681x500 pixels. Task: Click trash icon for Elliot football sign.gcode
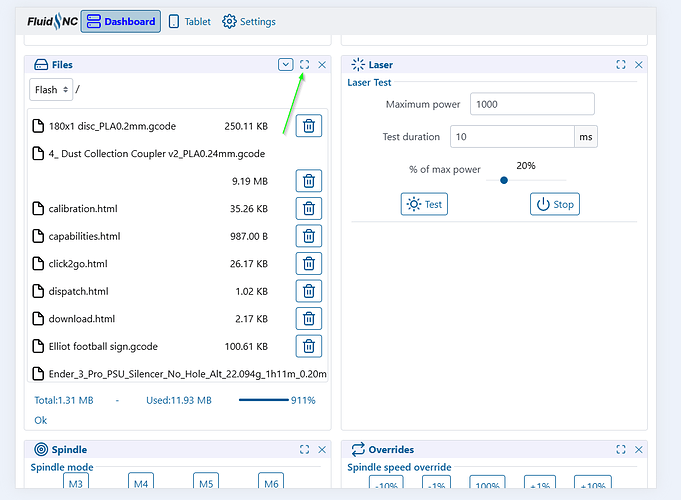tap(309, 346)
